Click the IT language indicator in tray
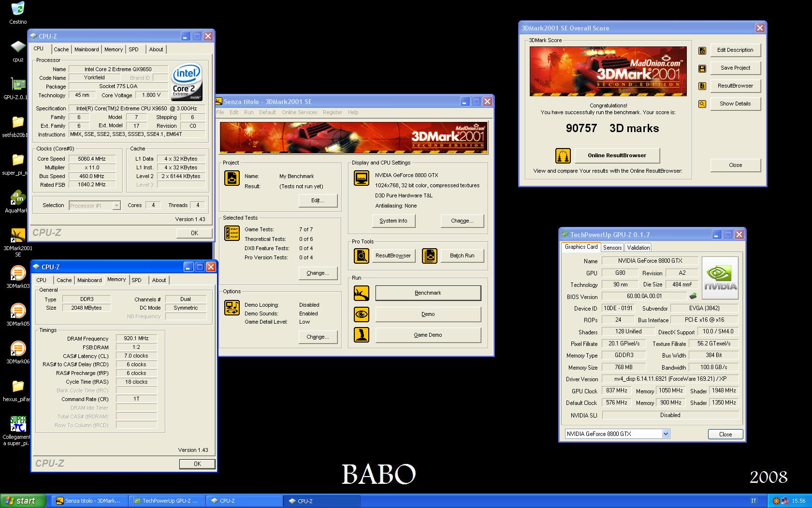Screen dimensions: 812x508 (x=754, y=501)
